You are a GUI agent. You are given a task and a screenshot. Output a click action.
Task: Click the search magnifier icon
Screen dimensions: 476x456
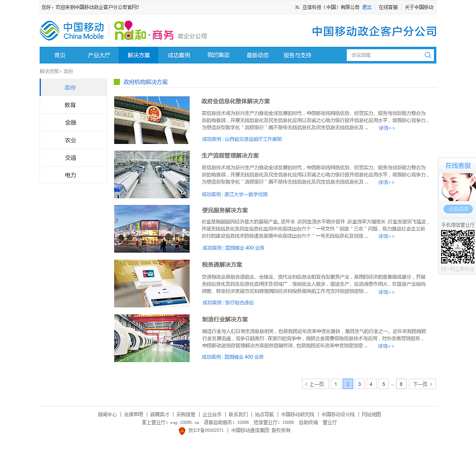pyautogui.click(x=428, y=55)
